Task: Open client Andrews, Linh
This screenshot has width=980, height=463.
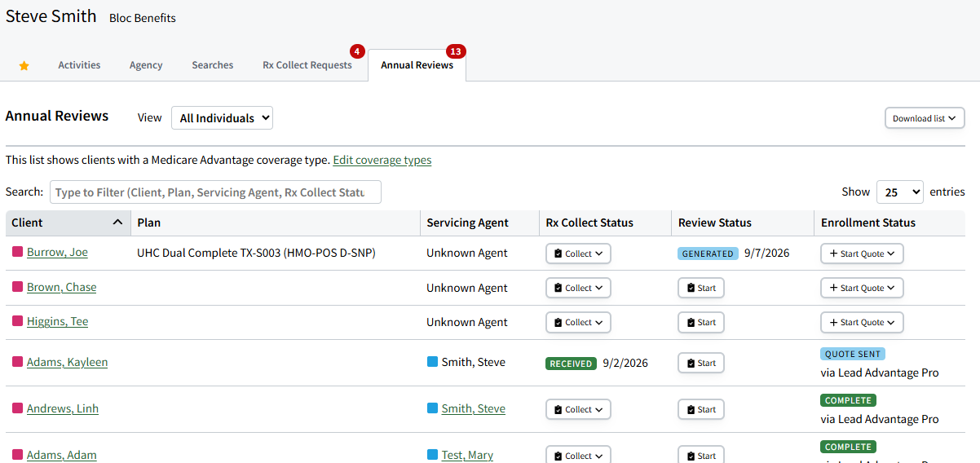Action: tap(63, 408)
